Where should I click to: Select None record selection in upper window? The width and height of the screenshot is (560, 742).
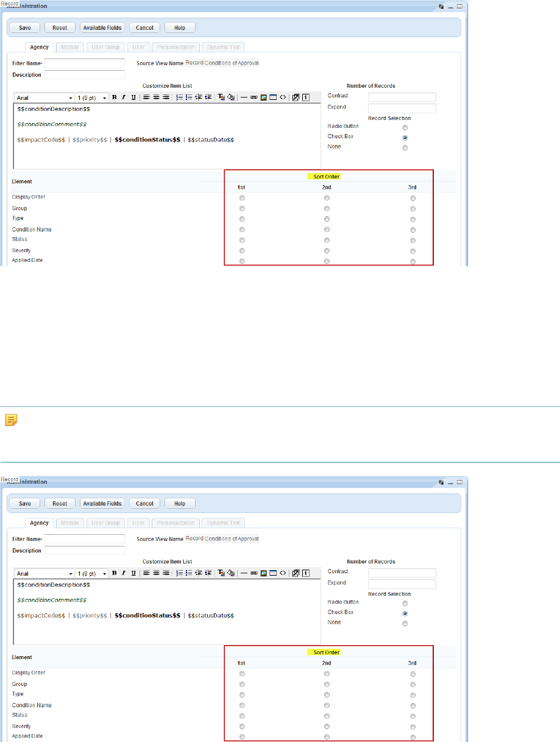pos(405,148)
